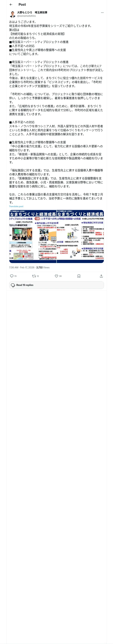Click the Post header title
The width and height of the screenshot is (113, 644).
[22, 5]
